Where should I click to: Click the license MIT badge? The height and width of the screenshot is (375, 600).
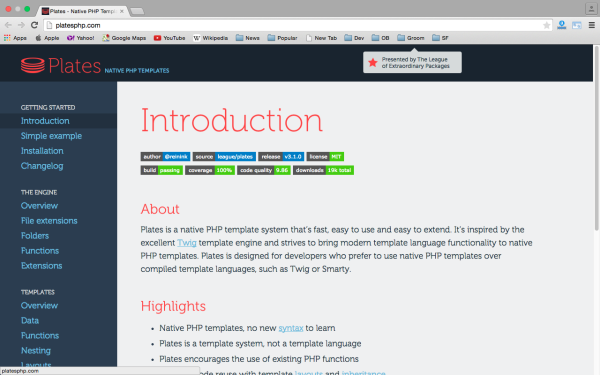[325, 157]
